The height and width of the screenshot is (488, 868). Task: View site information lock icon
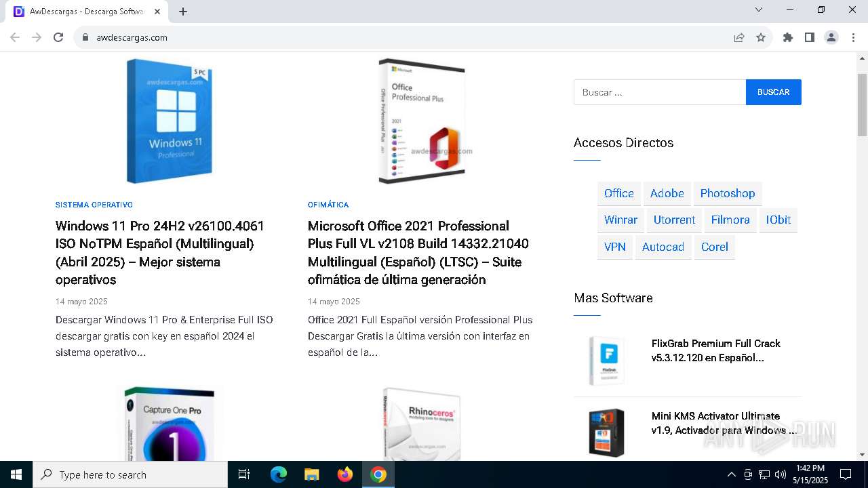[x=85, y=37]
